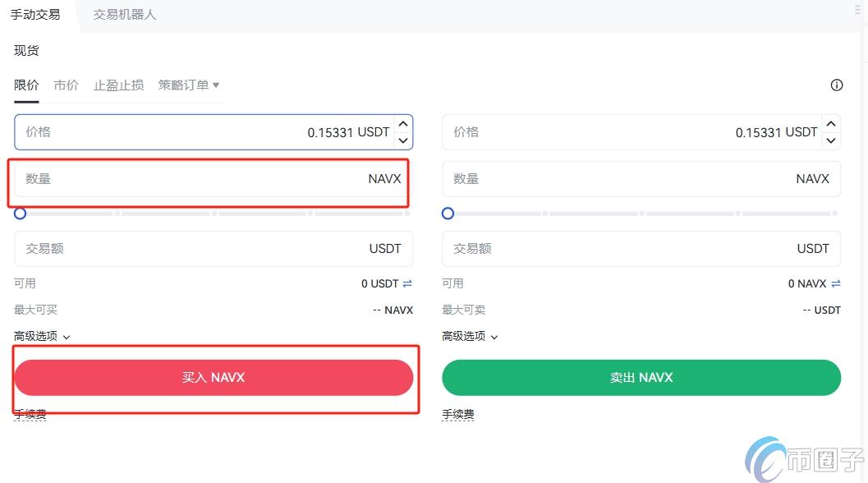The width and height of the screenshot is (868, 483).
Task: Choose the 止盈止损 order type
Action: [118, 85]
